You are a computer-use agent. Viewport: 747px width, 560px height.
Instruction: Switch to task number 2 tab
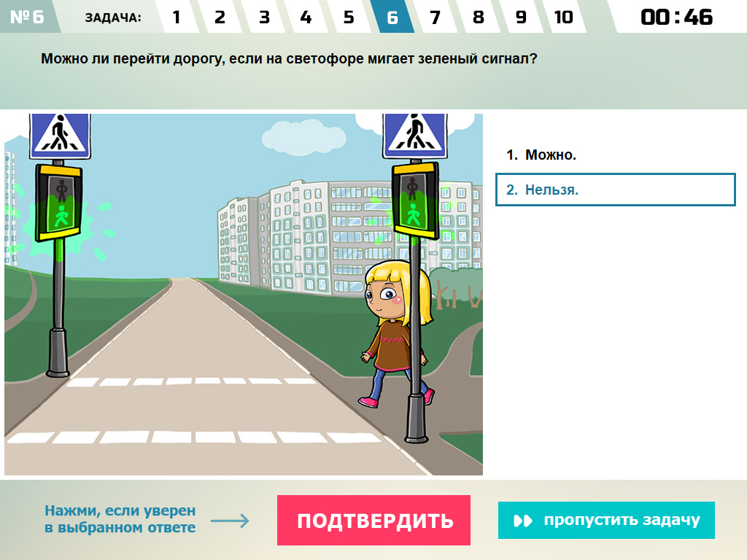(220, 17)
